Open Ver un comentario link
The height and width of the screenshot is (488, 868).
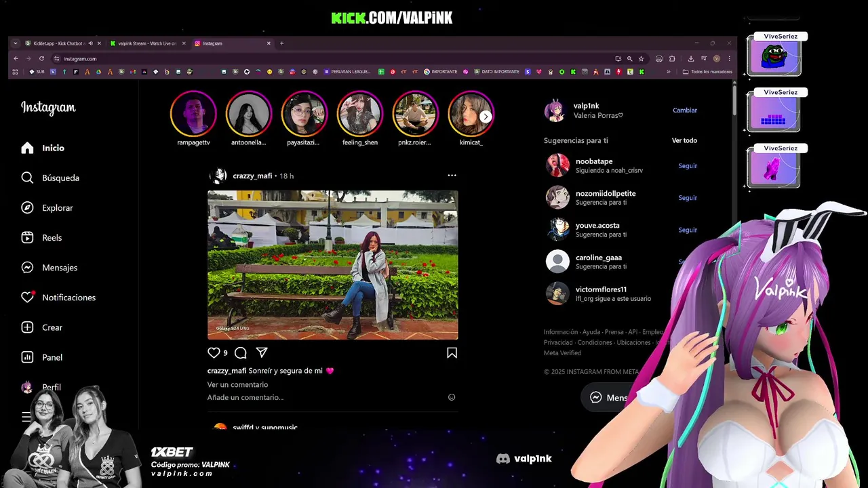[x=237, y=384]
